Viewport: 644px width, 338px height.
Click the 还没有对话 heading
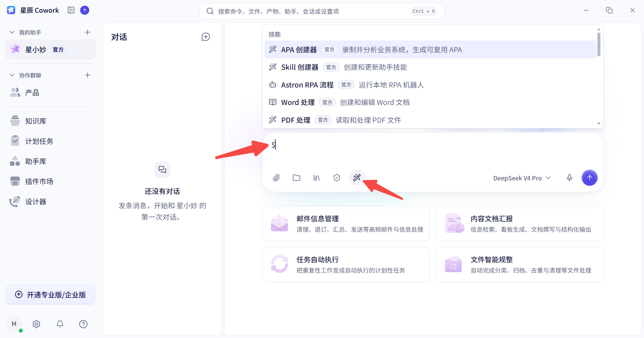point(162,191)
